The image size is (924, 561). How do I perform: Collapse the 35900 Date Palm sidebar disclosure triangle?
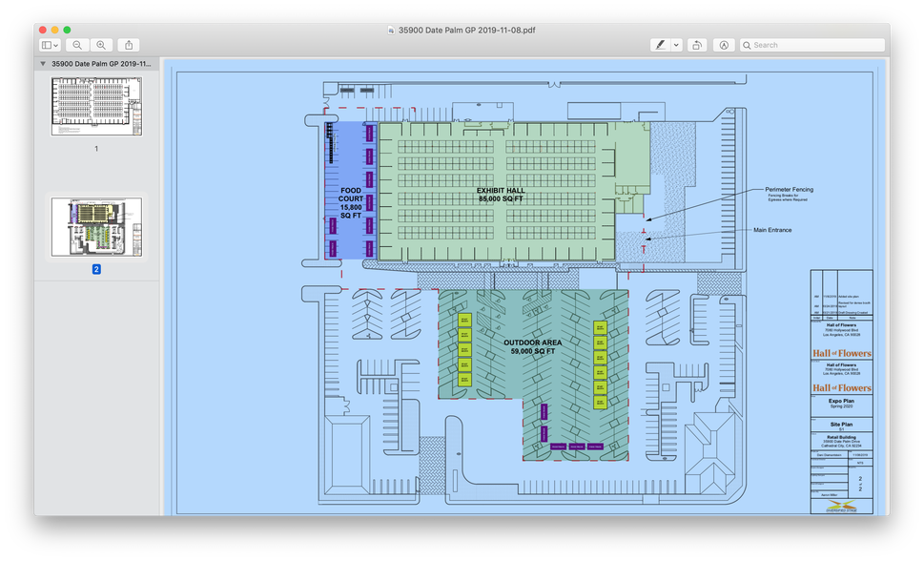(x=43, y=64)
